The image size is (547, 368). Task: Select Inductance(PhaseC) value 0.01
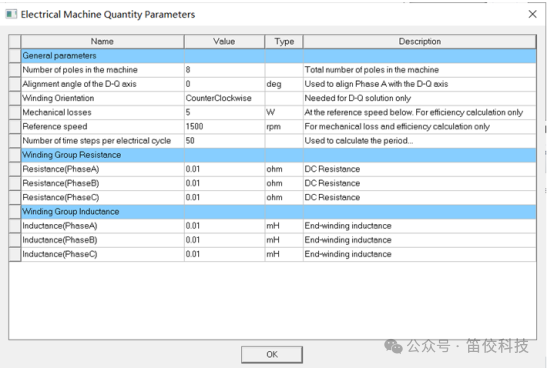point(224,254)
